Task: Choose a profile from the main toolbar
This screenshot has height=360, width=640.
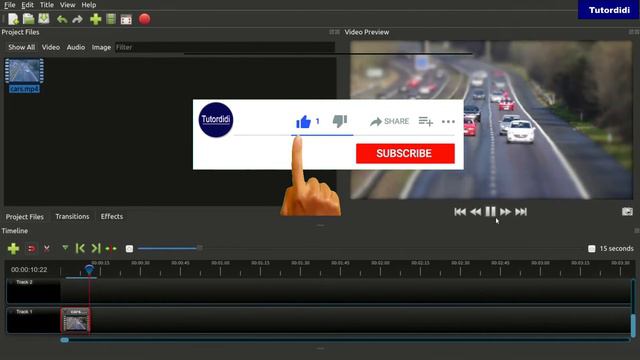Action: [x=111, y=19]
